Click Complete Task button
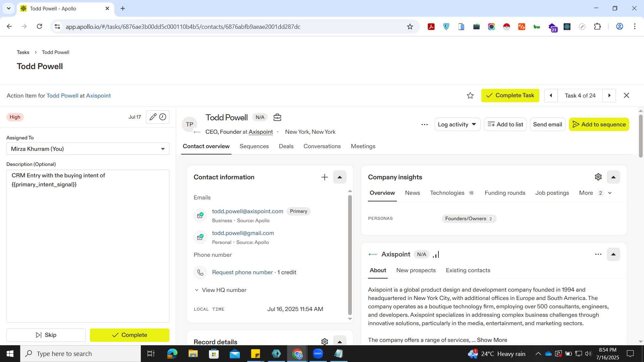 tap(510, 96)
